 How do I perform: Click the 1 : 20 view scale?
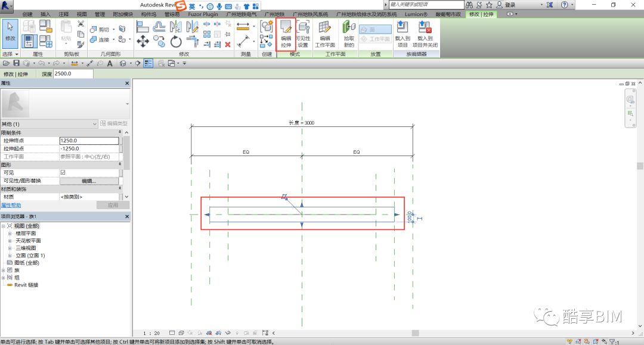151,333
